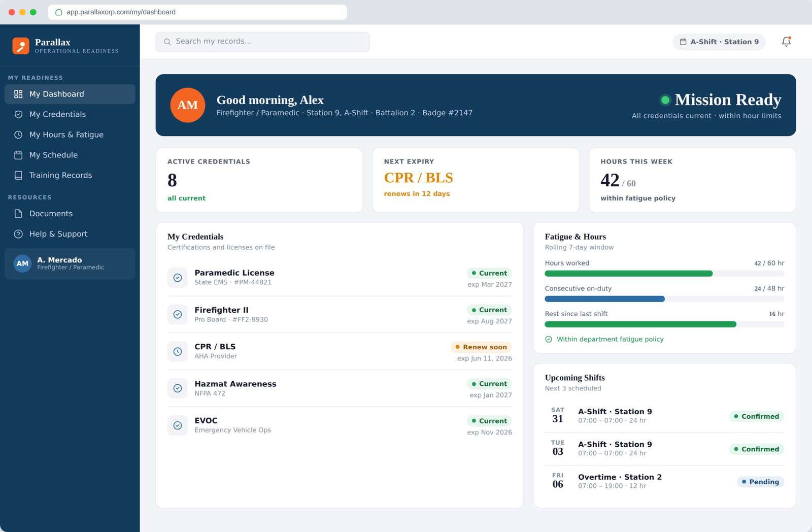Click the Help & Support question icon

[x=18, y=234]
